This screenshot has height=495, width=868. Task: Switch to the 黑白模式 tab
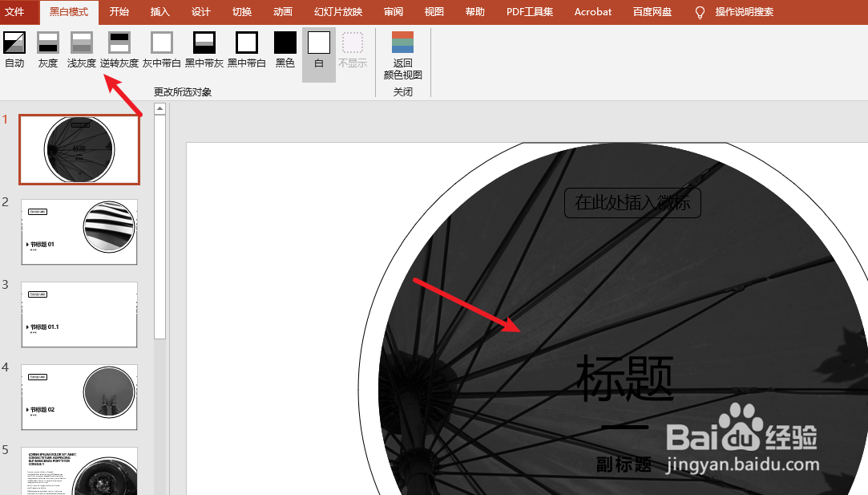pos(69,12)
